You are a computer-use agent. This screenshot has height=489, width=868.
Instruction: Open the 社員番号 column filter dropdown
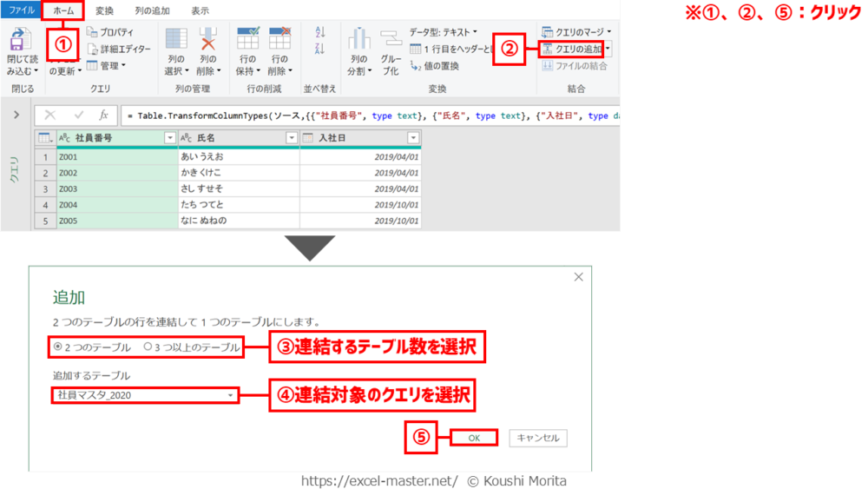click(169, 138)
